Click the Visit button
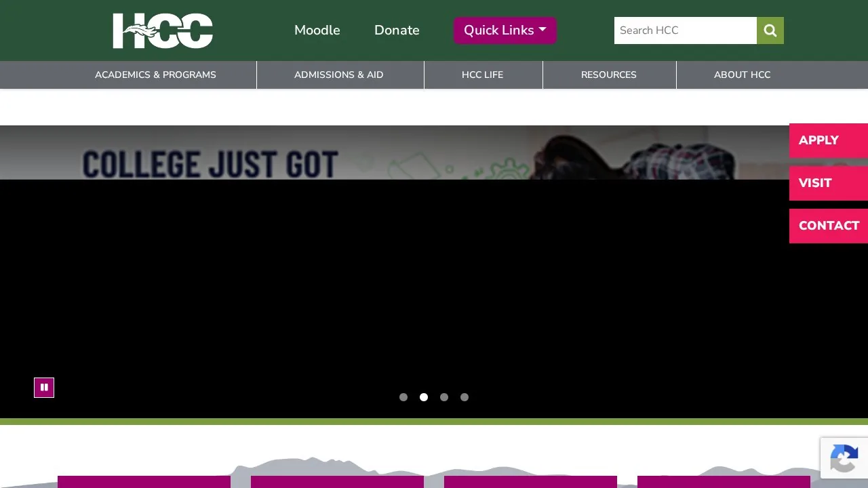This screenshot has width=868, height=488. coord(829,183)
